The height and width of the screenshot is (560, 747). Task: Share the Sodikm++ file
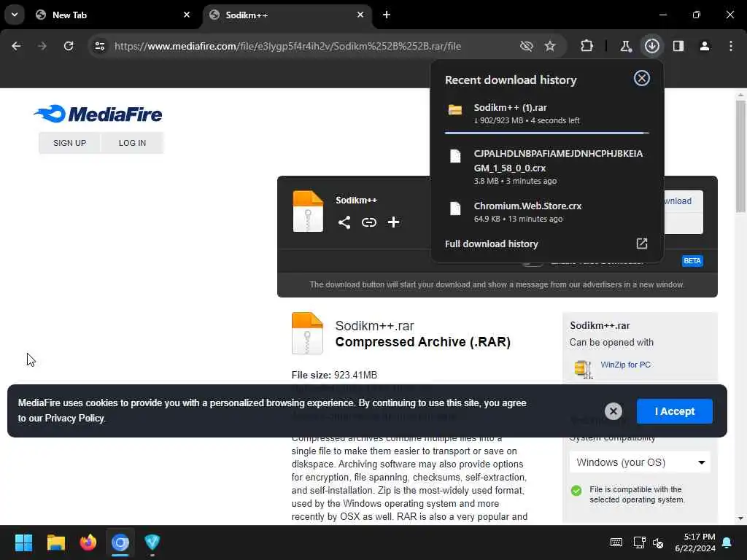click(x=344, y=222)
